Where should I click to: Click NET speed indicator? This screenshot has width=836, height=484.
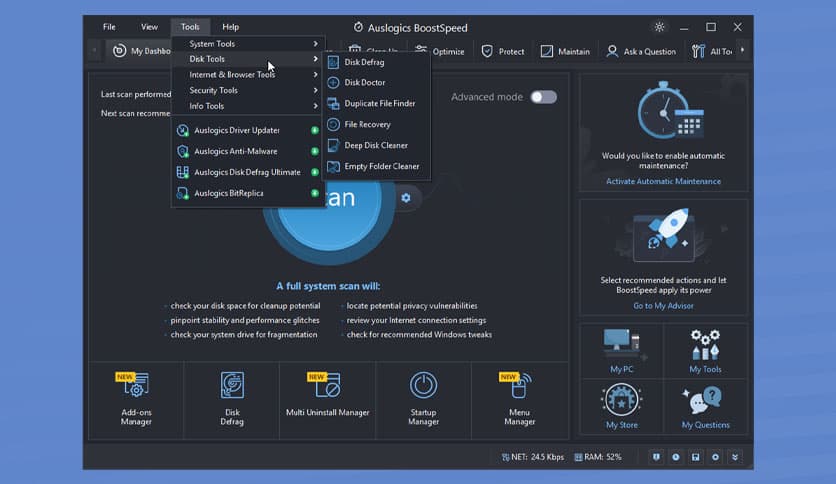click(x=533, y=457)
